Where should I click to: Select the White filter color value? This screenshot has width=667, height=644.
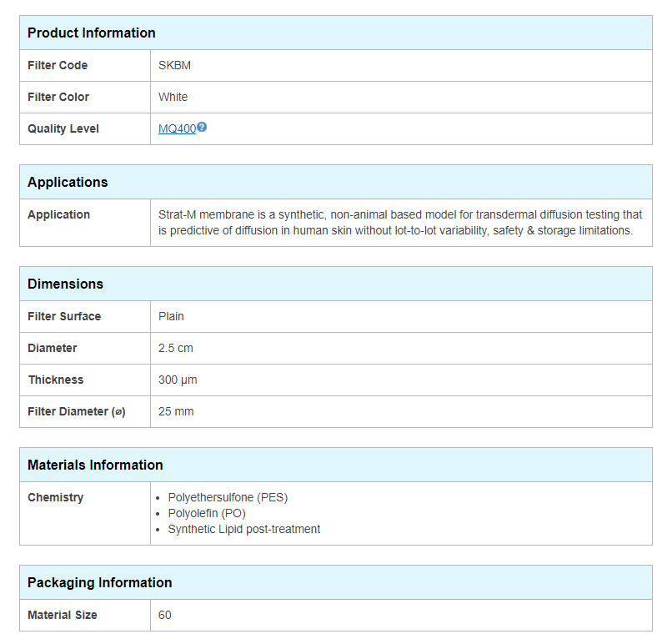click(x=173, y=98)
